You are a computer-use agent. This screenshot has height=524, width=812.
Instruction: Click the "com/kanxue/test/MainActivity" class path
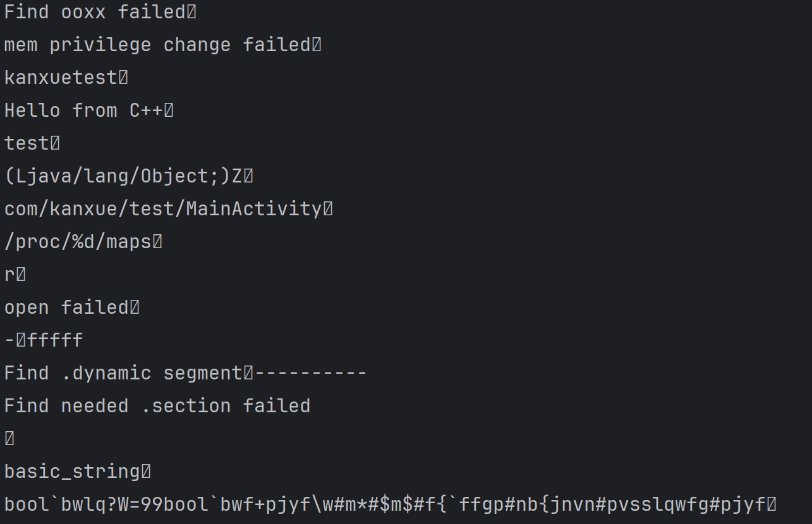163,209
